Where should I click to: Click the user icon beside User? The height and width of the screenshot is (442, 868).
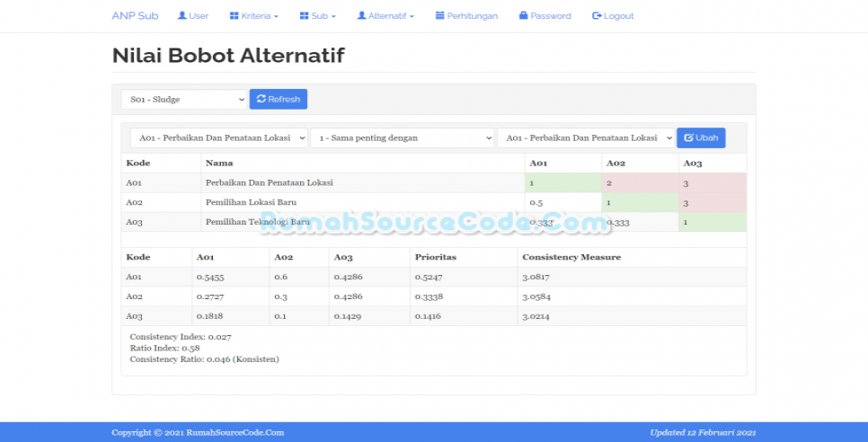pos(182,15)
